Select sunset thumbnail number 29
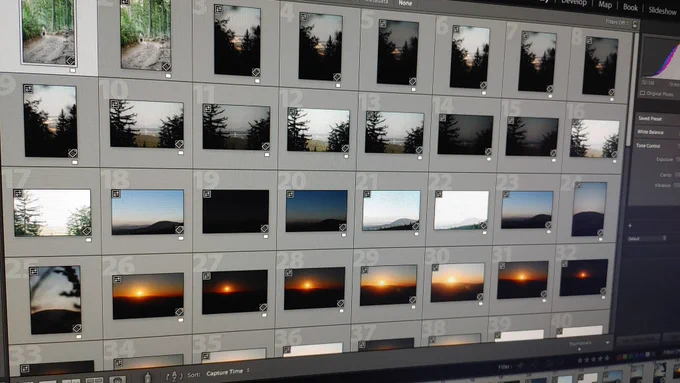Screen dimensions: 680x383 coord(388,285)
